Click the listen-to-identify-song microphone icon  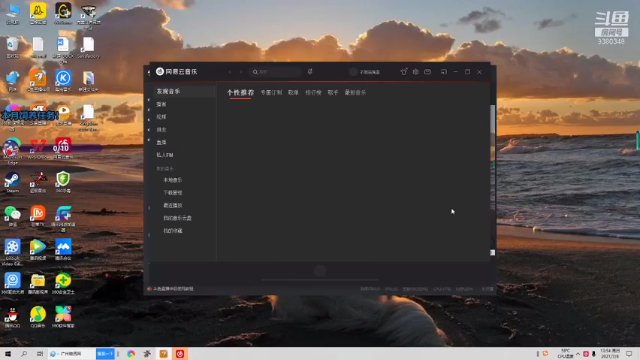click(310, 72)
